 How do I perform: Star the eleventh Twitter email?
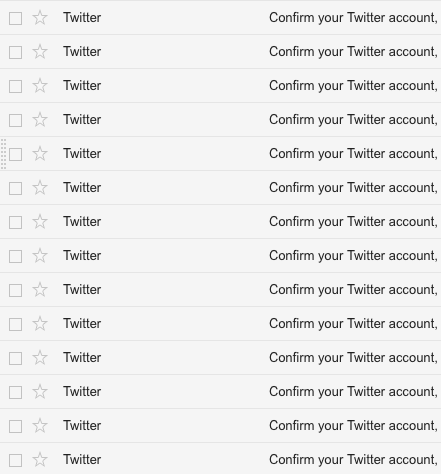[x=40, y=358]
